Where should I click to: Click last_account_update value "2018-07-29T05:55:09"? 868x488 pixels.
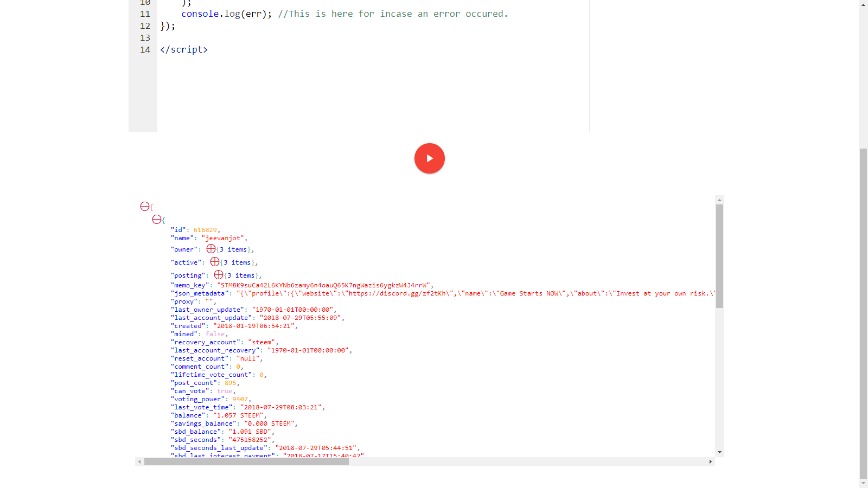301,318
